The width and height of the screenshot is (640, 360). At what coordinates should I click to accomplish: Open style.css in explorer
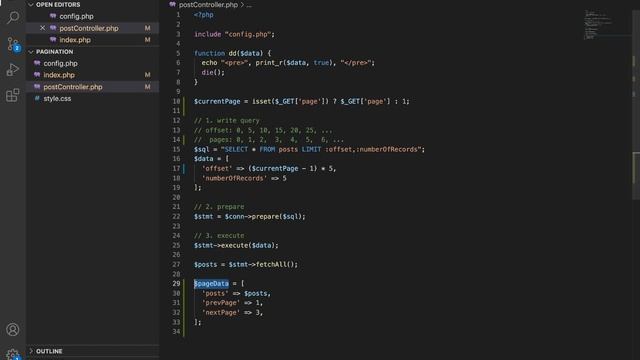click(x=57, y=99)
